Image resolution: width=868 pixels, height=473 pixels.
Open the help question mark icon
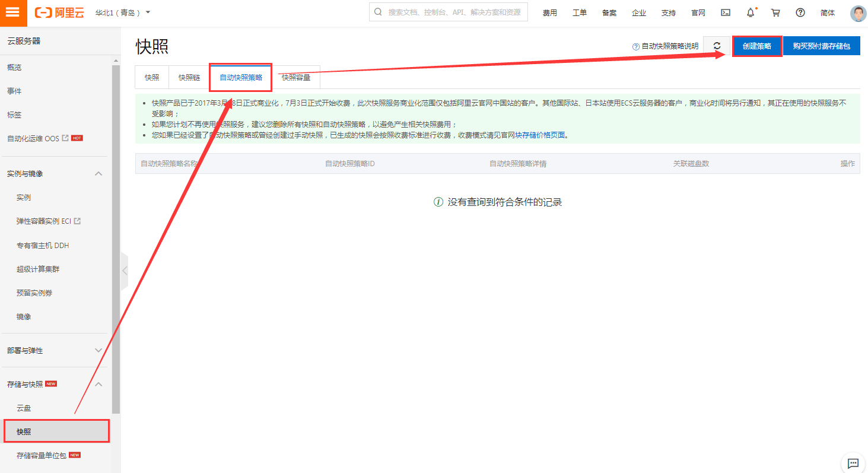click(x=800, y=13)
